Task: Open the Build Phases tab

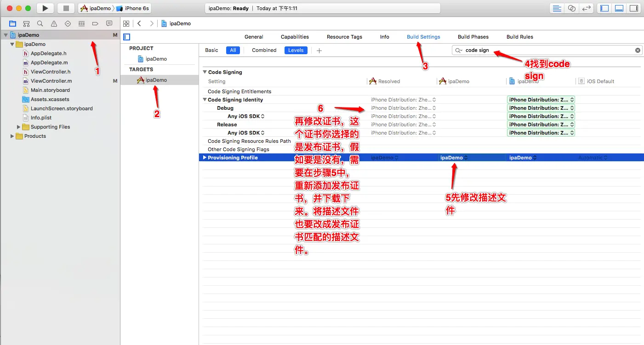Action: point(473,37)
